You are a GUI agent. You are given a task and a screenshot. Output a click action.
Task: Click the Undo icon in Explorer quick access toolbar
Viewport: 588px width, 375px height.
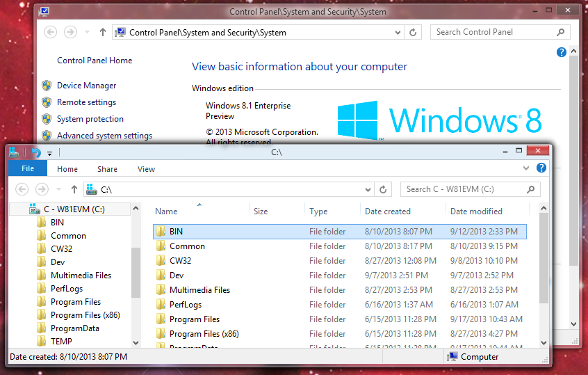(x=36, y=153)
